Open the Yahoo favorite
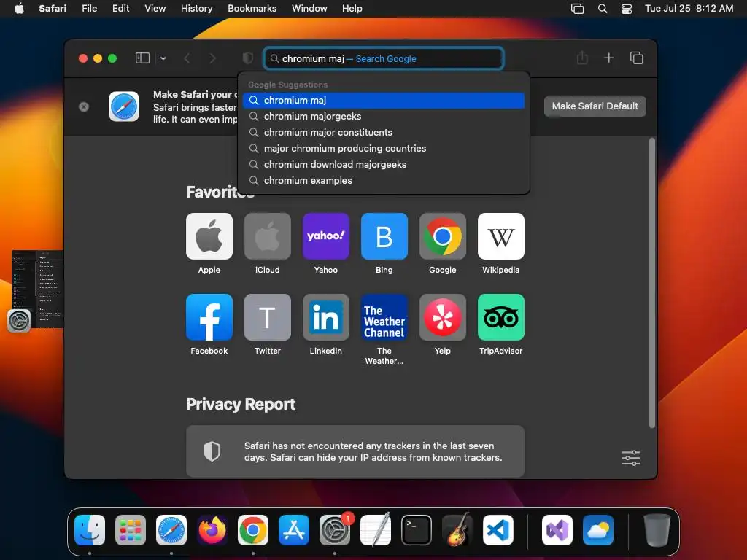 326,236
